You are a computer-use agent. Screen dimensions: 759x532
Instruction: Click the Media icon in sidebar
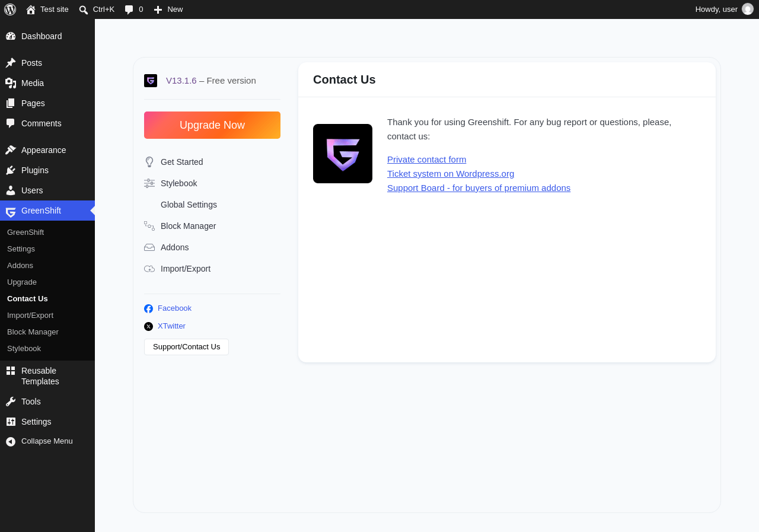click(11, 83)
